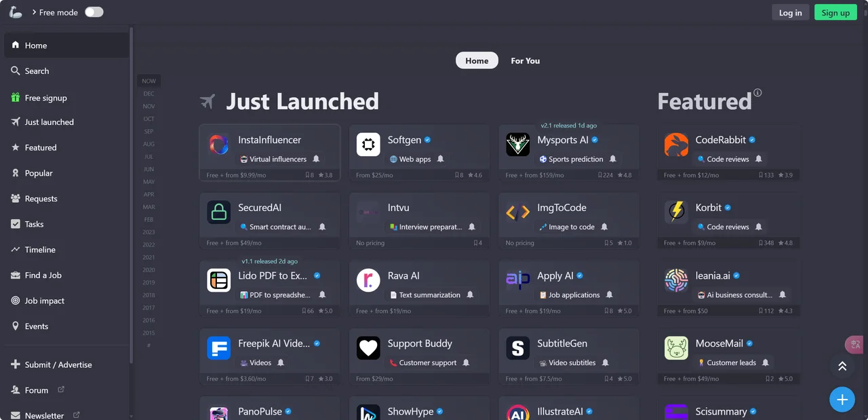Click the scroll to top double-chevron button
Viewport: 868px width, 420px height.
pos(842,366)
